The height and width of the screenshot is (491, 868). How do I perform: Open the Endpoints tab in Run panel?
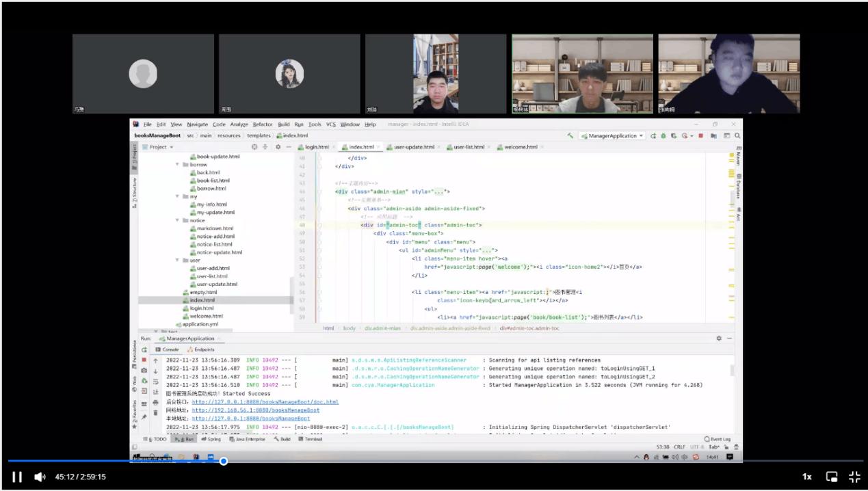click(203, 349)
